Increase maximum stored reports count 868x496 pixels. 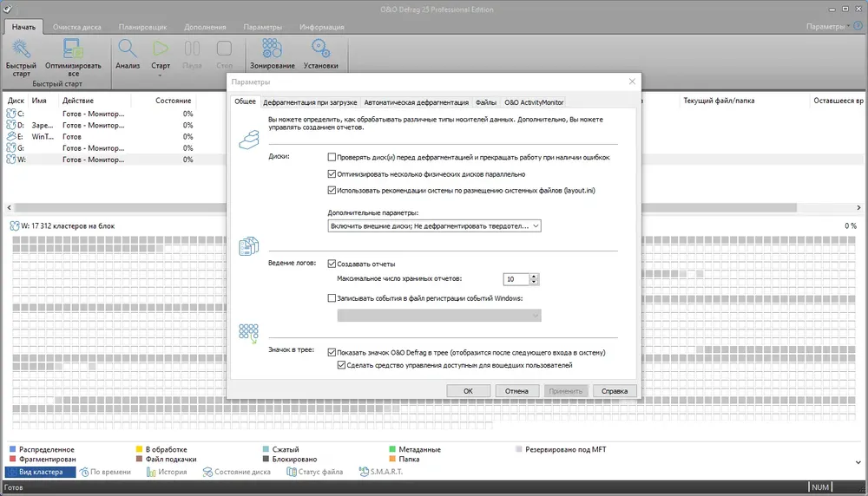pos(534,276)
